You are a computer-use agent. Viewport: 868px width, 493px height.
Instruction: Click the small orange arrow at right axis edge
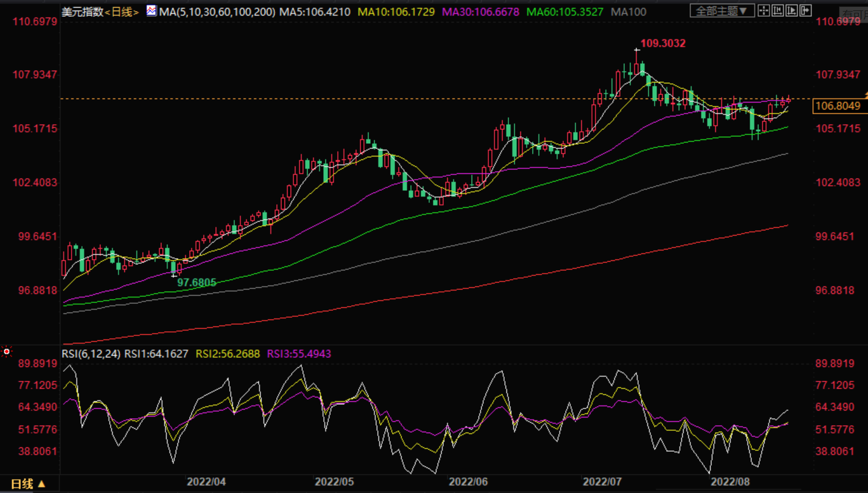(x=865, y=95)
